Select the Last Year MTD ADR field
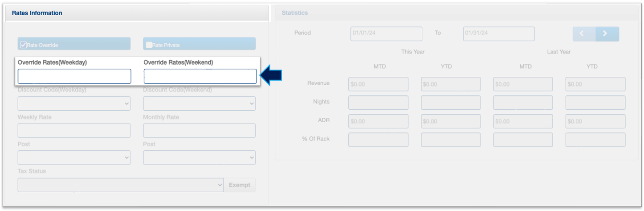 [x=523, y=121]
